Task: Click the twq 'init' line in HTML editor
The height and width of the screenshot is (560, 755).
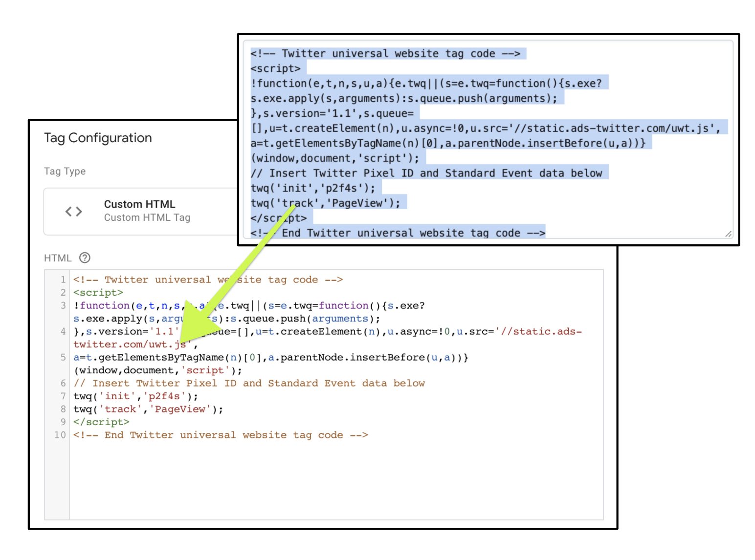Action: pyautogui.click(x=135, y=396)
